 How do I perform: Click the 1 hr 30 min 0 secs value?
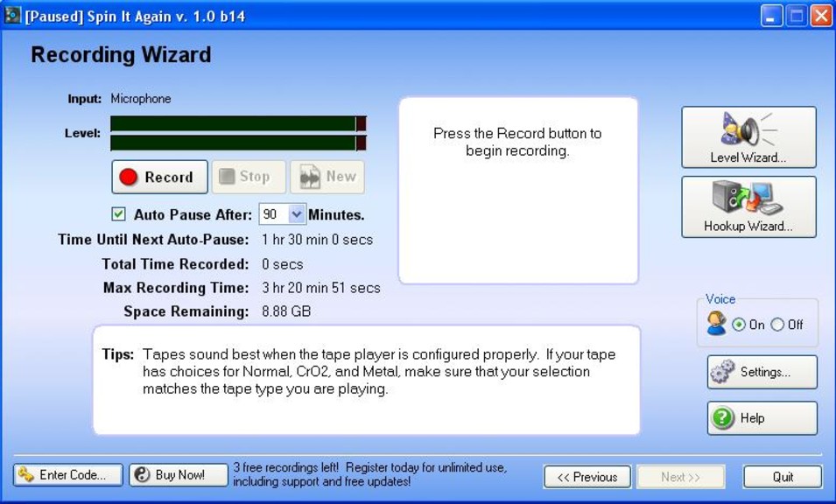[x=317, y=240]
